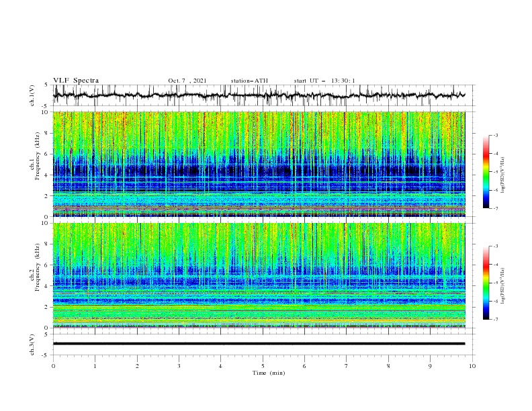532x411 pixels.
Task: Click ch.1 colorbar label log(PSD)(V²/Hz)
Action: pyautogui.click(x=503, y=175)
